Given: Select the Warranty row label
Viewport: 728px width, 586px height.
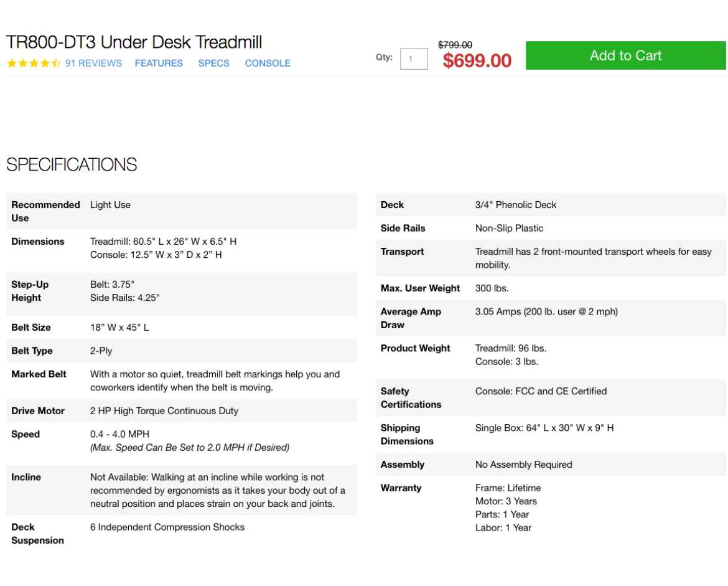Looking at the screenshot, I should (401, 488).
